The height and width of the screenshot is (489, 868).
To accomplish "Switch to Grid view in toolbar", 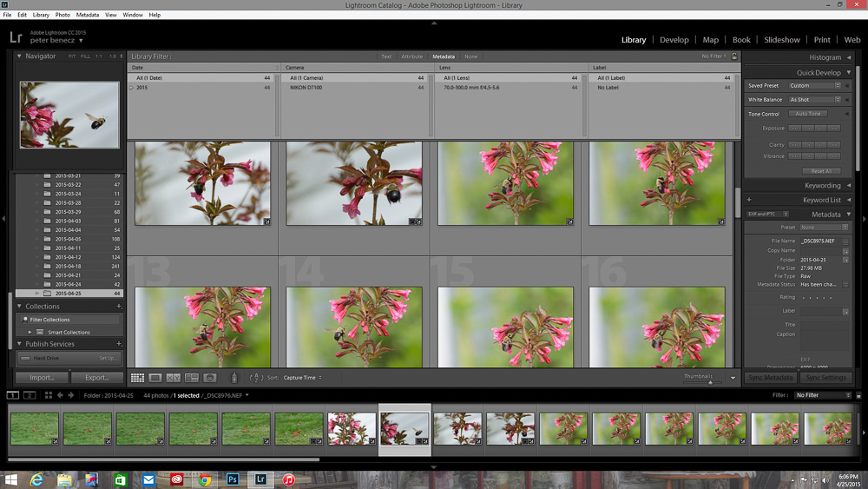I will 137,378.
